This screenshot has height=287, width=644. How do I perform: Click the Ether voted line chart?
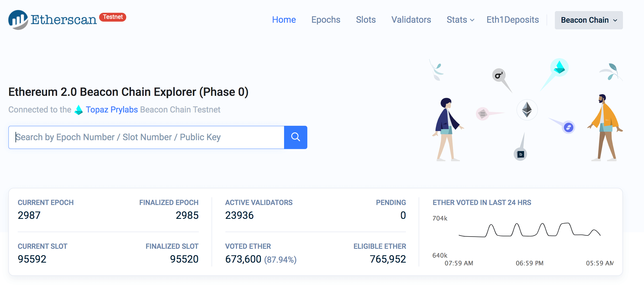point(529,230)
